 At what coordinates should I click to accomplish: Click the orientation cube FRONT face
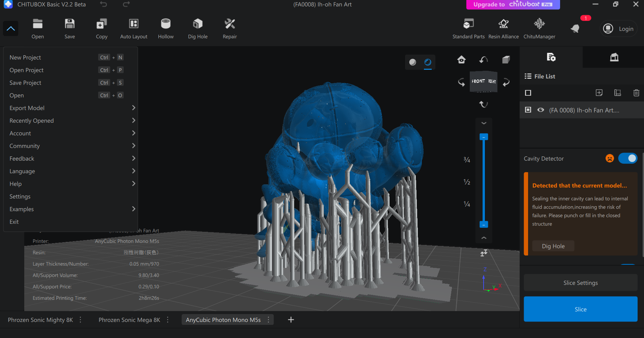click(478, 81)
